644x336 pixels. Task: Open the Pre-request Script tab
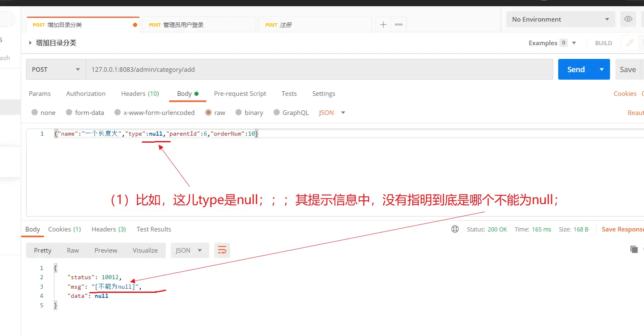[240, 93]
